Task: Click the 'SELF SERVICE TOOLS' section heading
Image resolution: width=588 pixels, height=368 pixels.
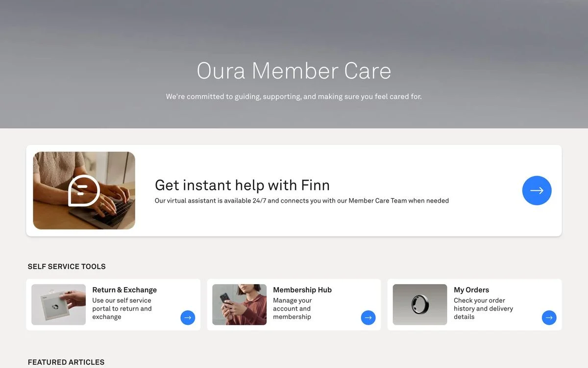Action: tap(67, 266)
